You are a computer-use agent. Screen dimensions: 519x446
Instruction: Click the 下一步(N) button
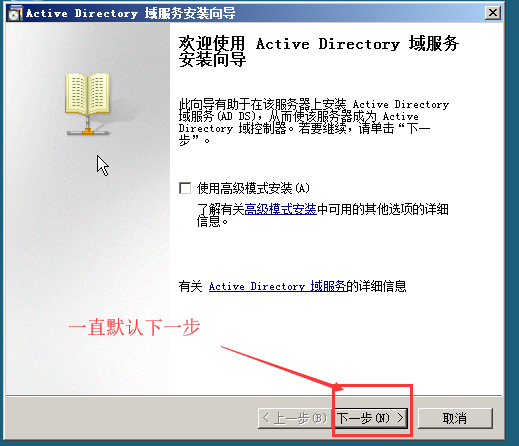(371, 418)
